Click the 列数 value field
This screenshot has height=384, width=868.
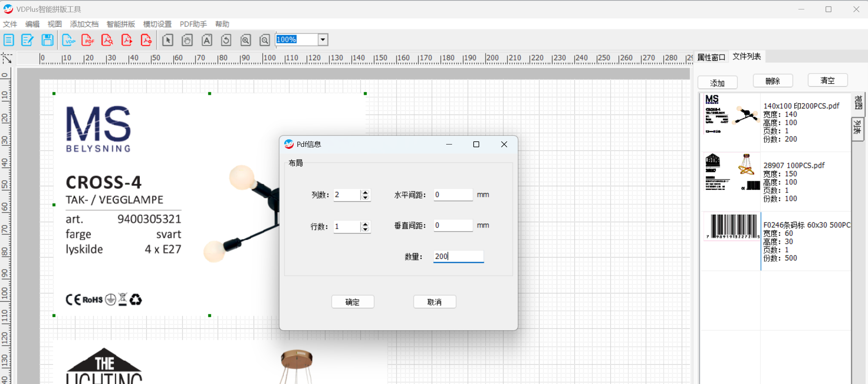pyautogui.click(x=347, y=195)
